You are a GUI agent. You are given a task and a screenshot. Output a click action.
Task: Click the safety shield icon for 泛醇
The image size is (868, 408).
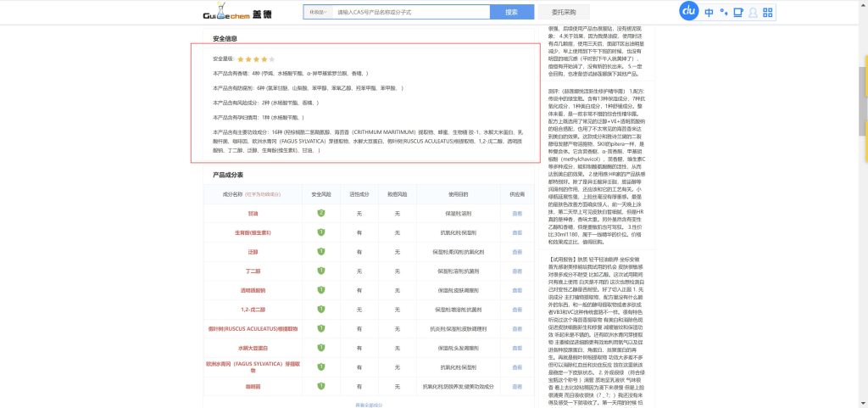[x=321, y=252]
